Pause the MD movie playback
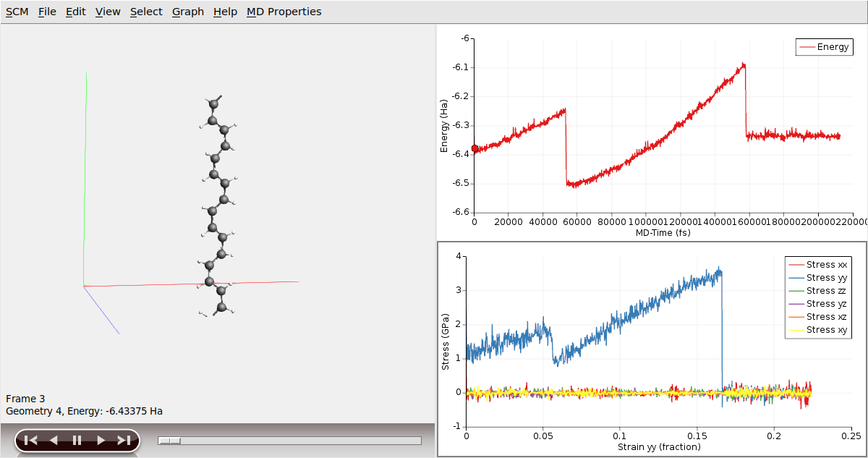This screenshot has width=868, height=458. 77,440
